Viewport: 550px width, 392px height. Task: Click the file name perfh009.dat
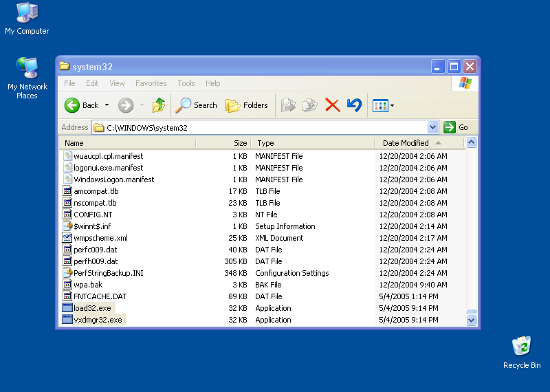[96, 261]
